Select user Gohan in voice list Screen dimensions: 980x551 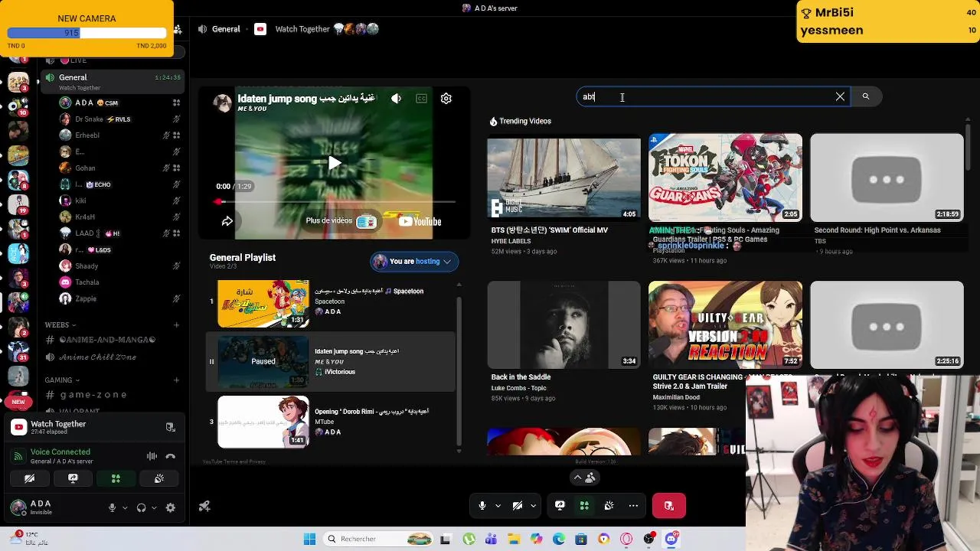[119, 168]
